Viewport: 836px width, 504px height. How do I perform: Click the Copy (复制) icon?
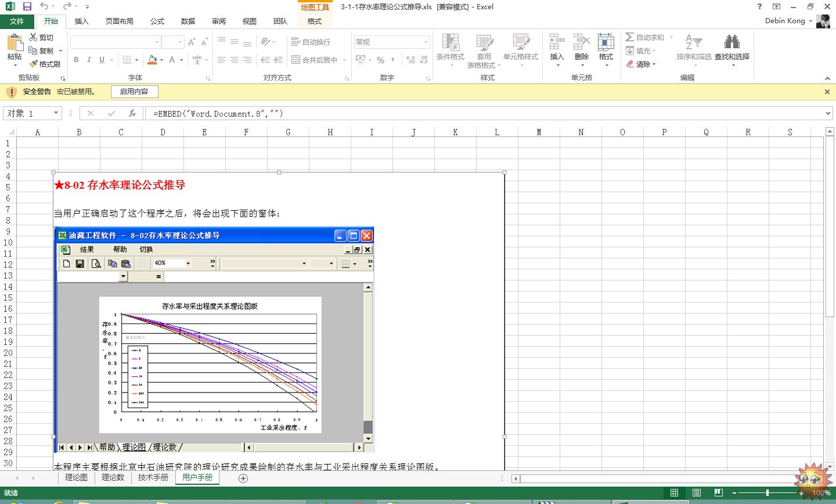(x=33, y=51)
